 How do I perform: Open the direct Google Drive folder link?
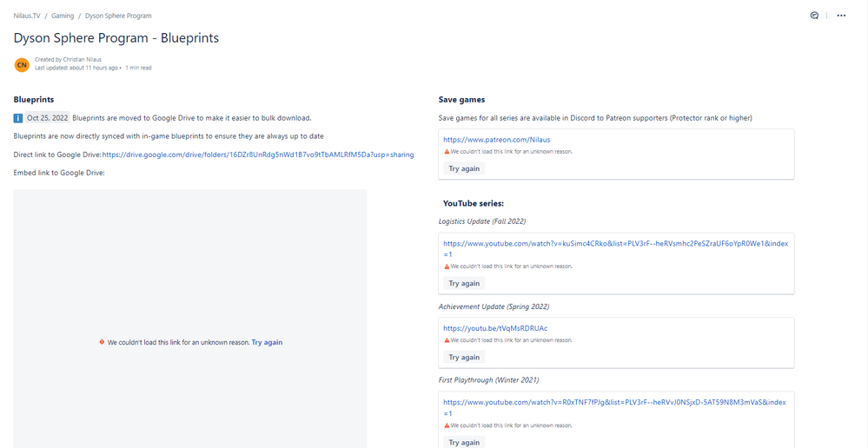click(257, 155)
